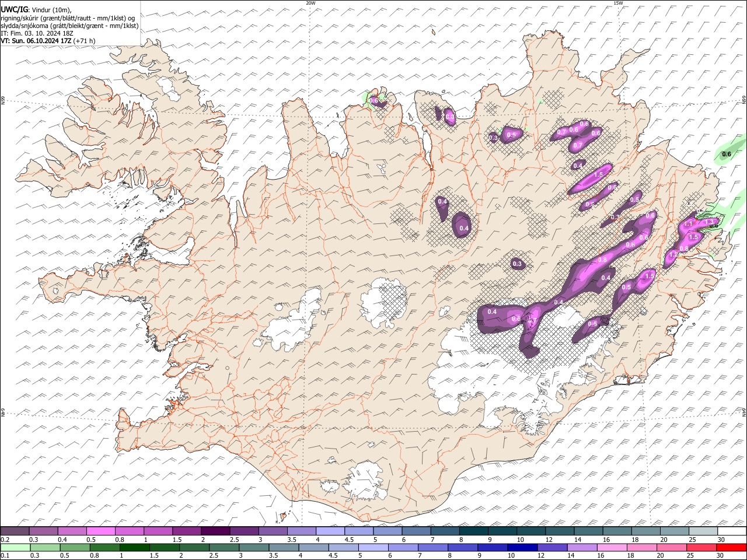This screenshot has height=560, width=747.
Task: Click the '0.1' label under lower legend
Action: coord(5,556)
